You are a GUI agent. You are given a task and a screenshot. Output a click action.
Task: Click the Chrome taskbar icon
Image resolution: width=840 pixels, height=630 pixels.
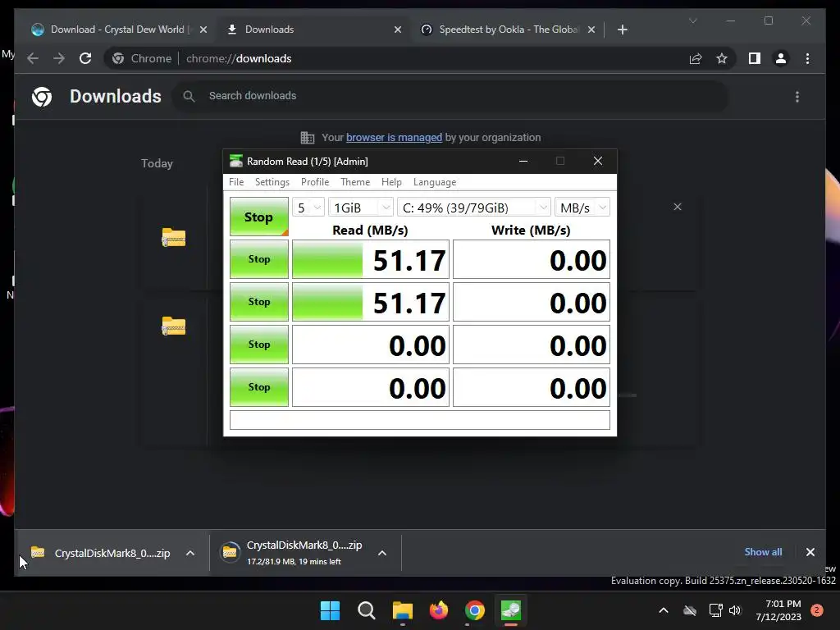475,610
